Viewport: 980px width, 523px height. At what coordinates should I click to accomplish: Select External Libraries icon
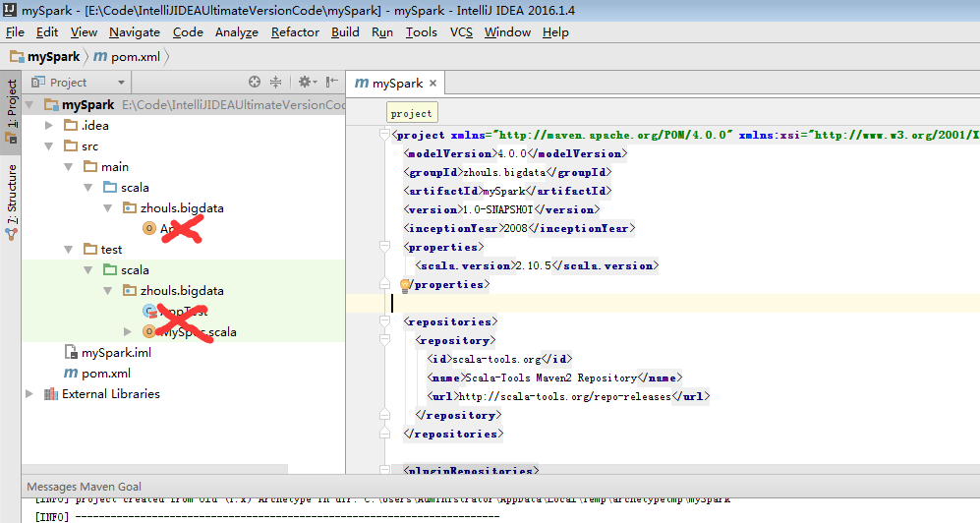click(x=51, y=393)
